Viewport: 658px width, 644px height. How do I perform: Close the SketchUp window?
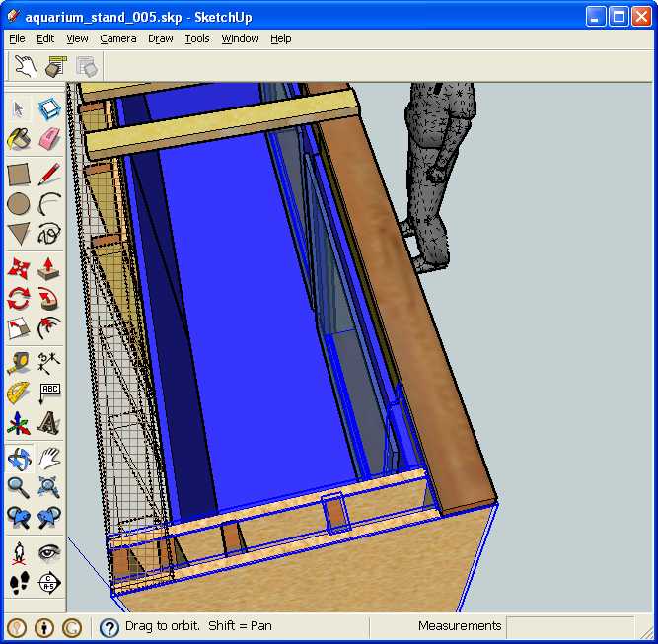(641, 17)
